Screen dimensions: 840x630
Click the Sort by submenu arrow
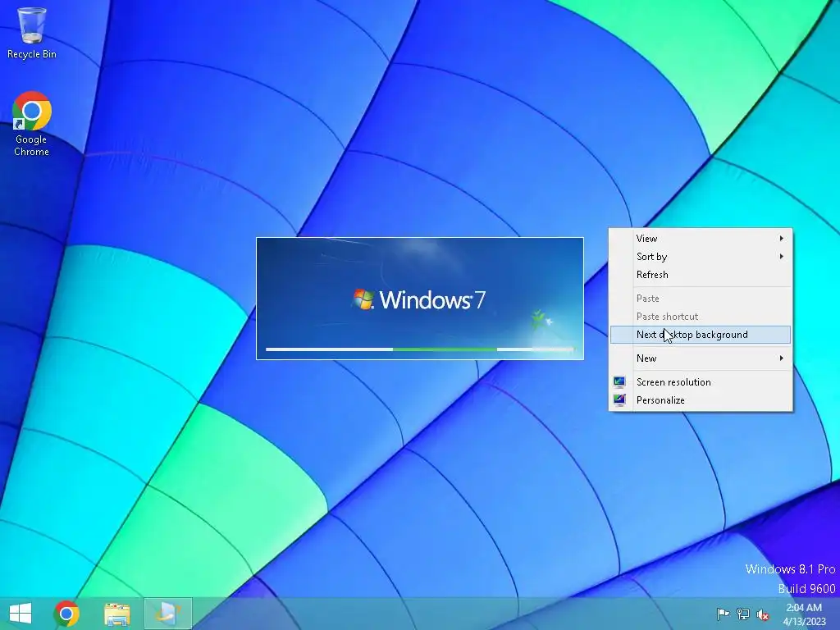tap(782, 257)
